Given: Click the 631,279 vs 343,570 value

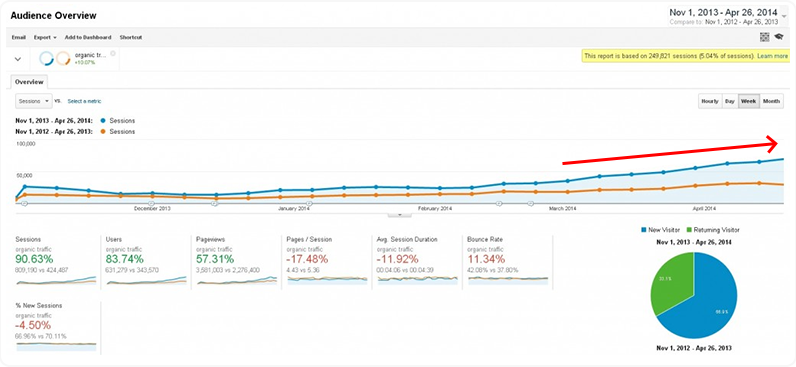Looking at the screenshot, I should 132,270.
